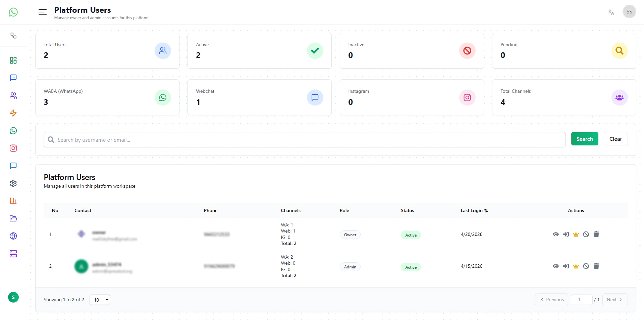The width and height of the screenshot is (644, 320).
Task: Toggle the hamburger menu next to Platform Users
Action: pos(43,12)
